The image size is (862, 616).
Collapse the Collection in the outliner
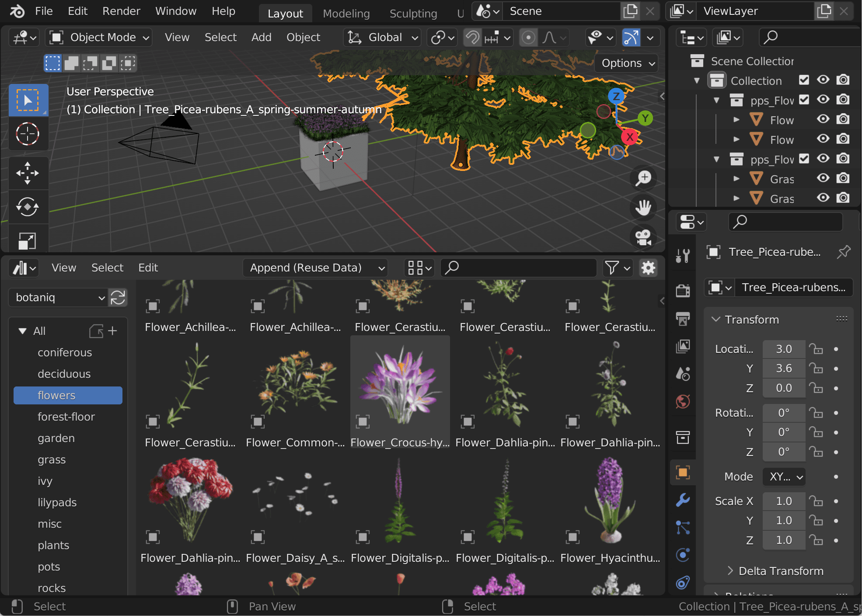click(696, 80)
